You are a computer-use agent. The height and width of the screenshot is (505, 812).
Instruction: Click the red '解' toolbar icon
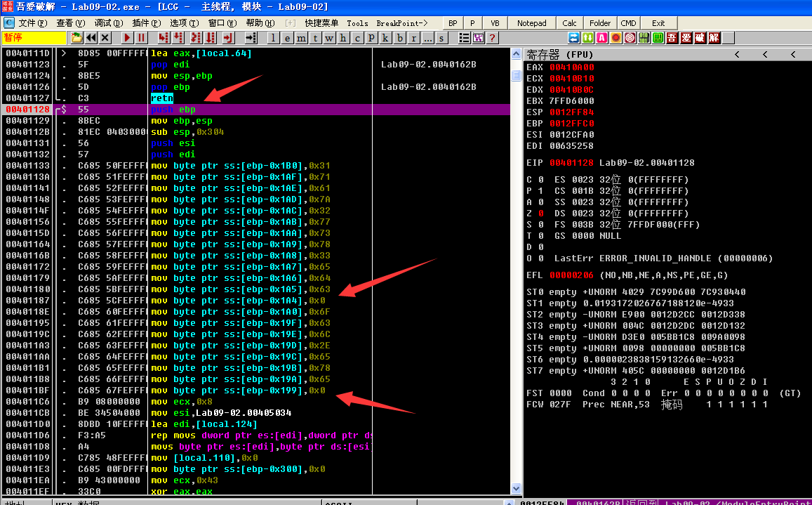coord(714,38)
